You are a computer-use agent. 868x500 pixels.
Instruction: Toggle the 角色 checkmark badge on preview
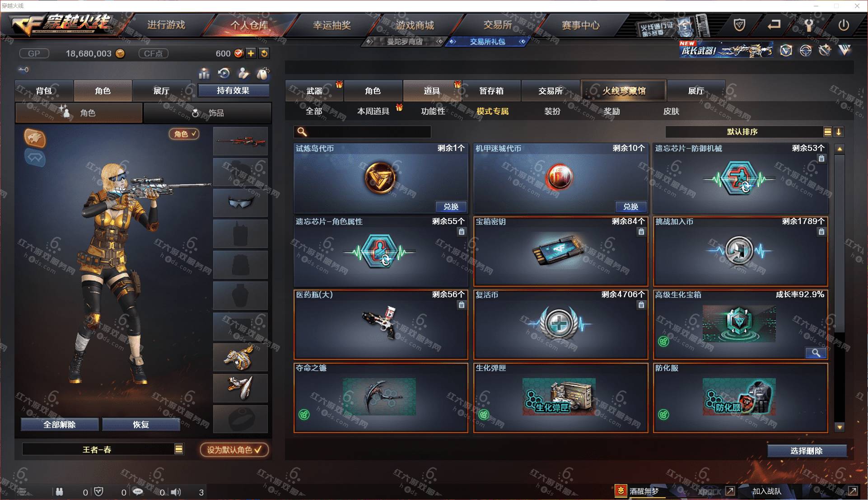184,134
